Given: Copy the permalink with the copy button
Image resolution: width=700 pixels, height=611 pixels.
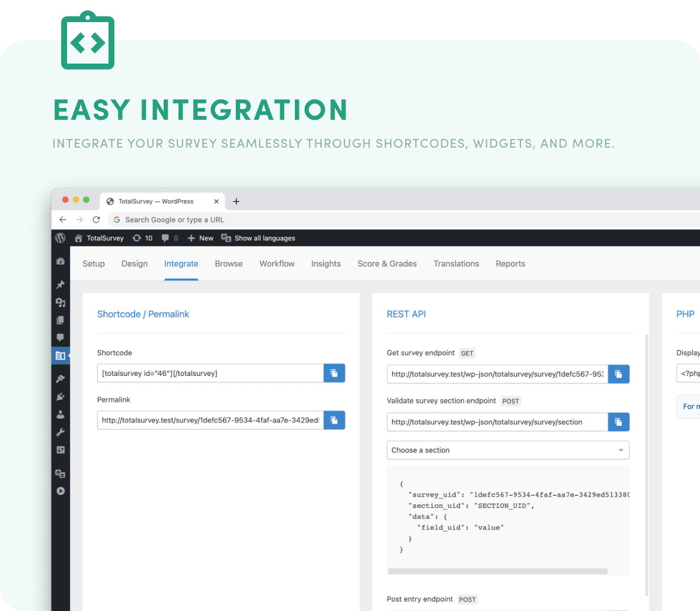Looking at the screenshot, I should (335, 420).
